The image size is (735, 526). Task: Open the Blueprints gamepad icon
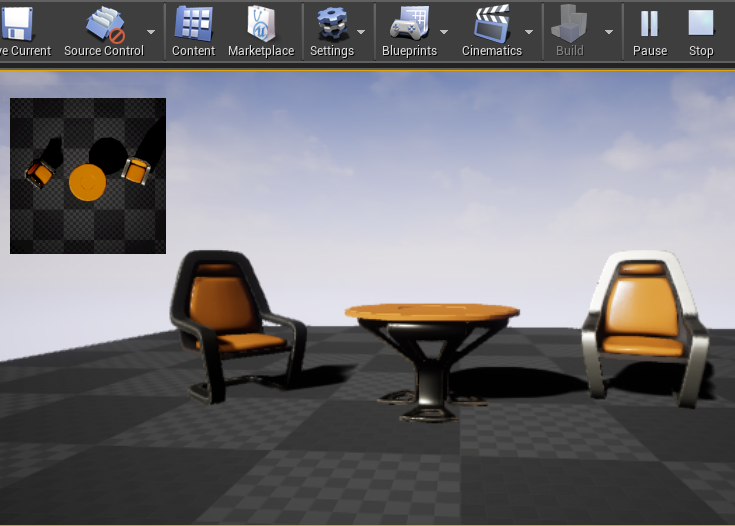point(409,23)
